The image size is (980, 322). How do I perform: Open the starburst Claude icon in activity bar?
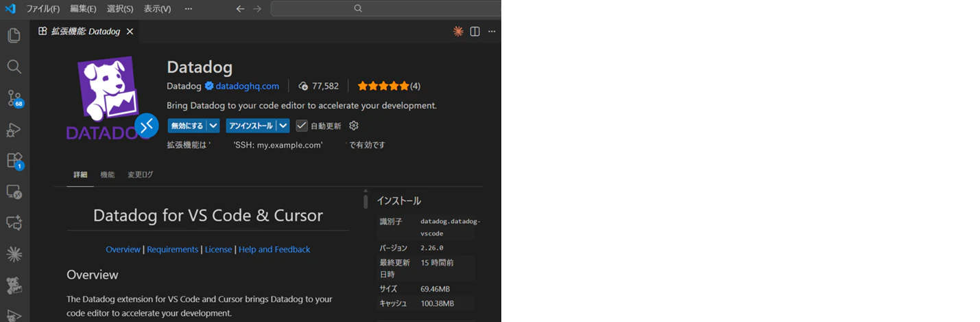point(14,254)
